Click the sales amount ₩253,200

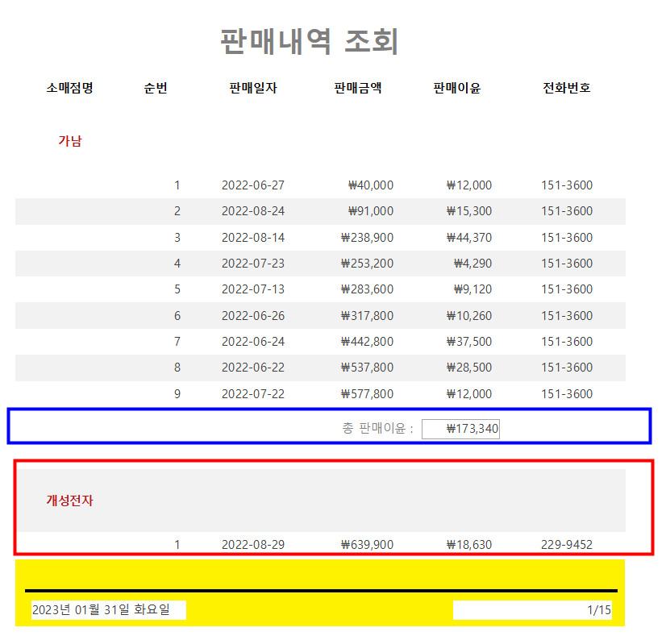click(x=367, y=264)
